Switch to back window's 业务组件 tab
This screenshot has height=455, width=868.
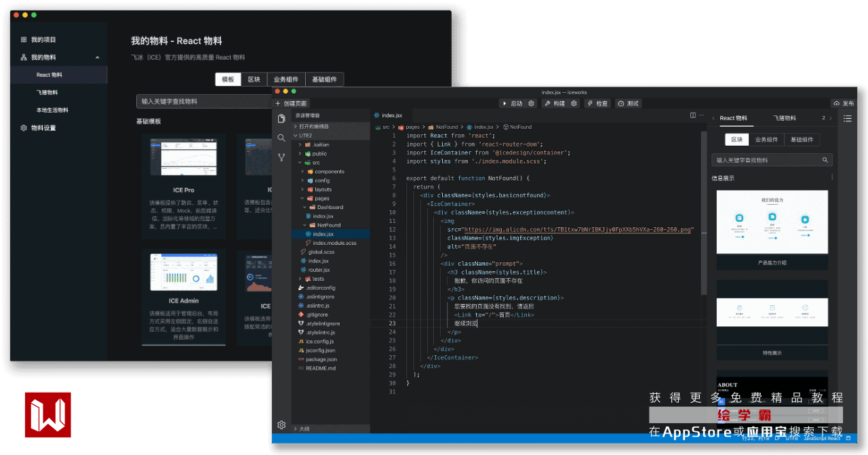coord(286,79)
